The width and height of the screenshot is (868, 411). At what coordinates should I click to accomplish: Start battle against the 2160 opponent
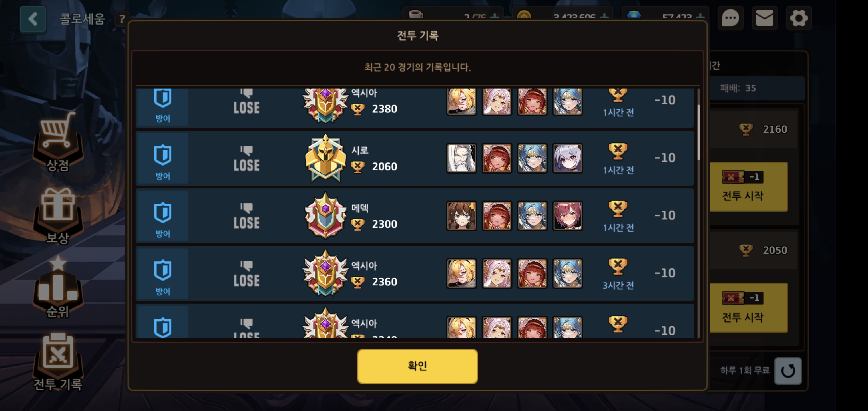748,187
